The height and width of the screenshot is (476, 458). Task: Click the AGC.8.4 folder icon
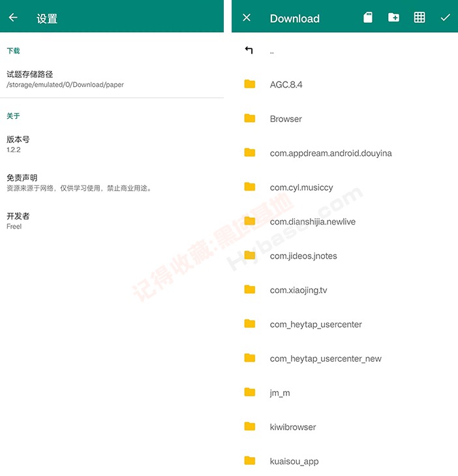[x=250, y=84]
